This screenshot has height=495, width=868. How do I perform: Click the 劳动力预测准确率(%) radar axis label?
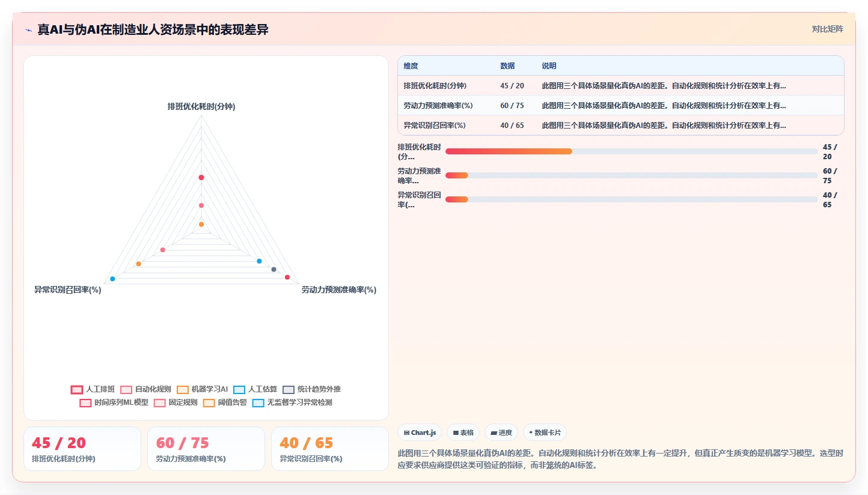[339, 290]
